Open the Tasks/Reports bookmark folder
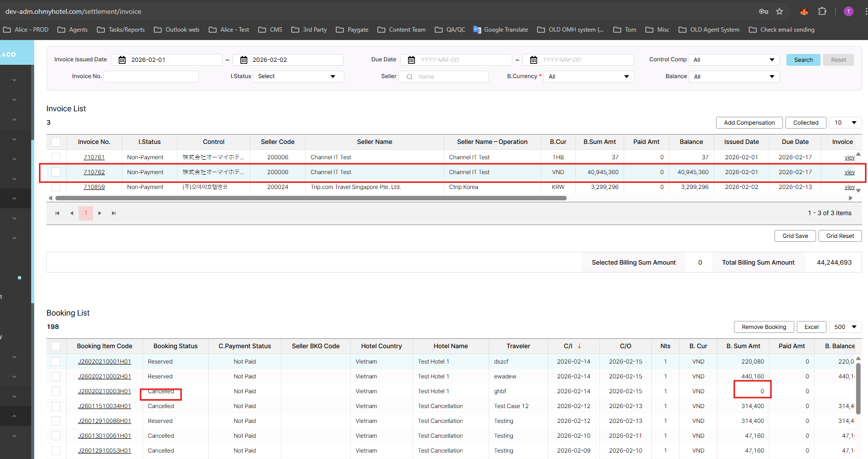The image size is (868, 459). (x=121, y=30)
